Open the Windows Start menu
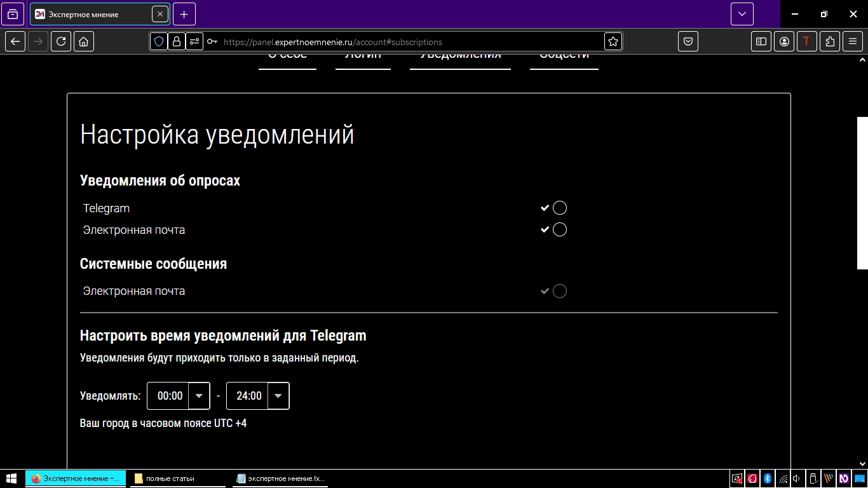 click(x=11, y=478)
